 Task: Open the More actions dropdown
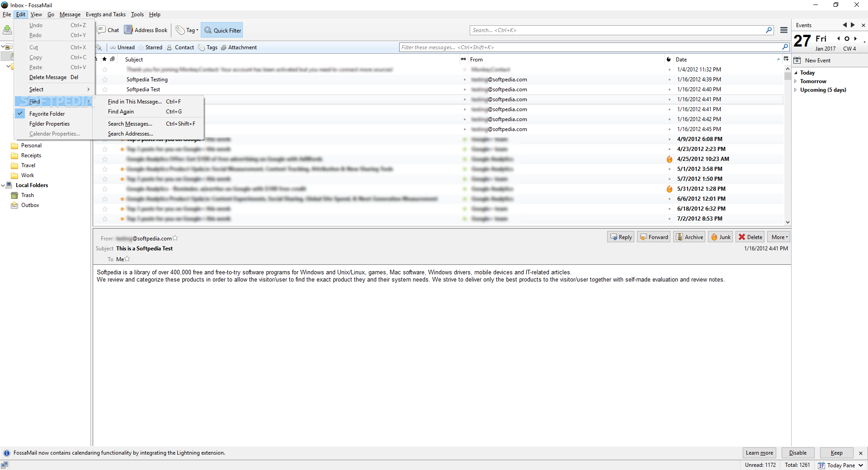(x=779, y=237)
